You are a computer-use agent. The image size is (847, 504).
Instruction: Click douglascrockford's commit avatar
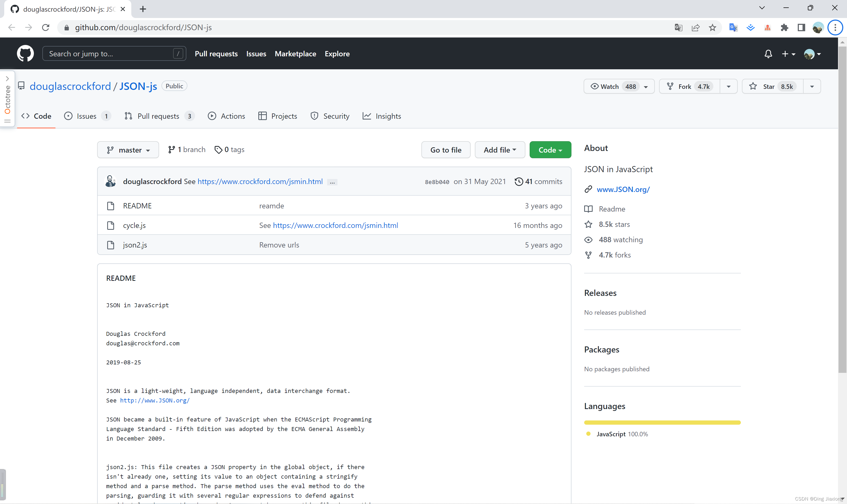click(110, 181)
